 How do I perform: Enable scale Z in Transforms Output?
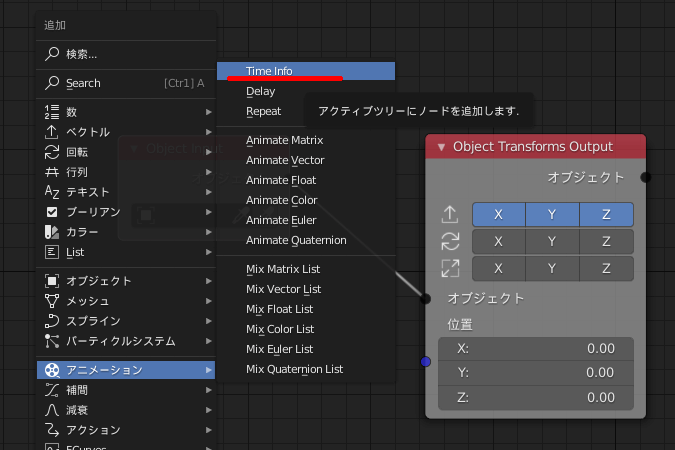tap(607, 269)
